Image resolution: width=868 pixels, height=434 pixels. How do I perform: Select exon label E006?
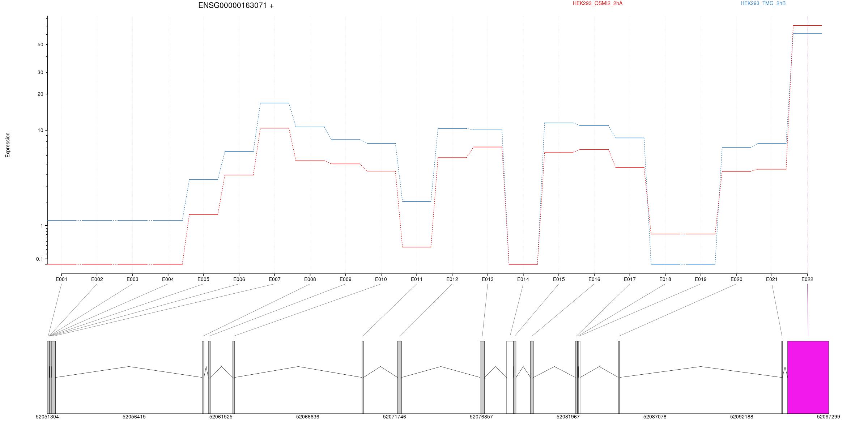pyautogui.click(x=239, y=279)
